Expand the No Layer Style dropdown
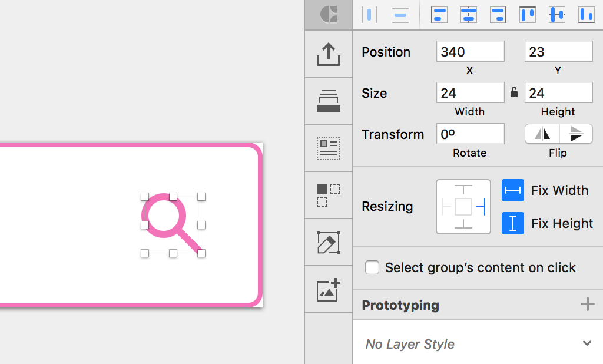603x364 pixels. [587, 343]
